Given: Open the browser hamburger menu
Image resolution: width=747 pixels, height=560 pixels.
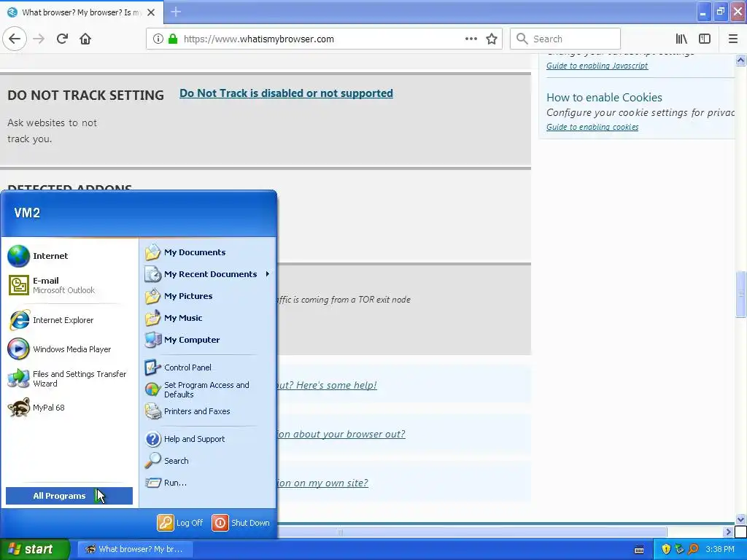Looking at the screenshot, I should tap(732, 39).
